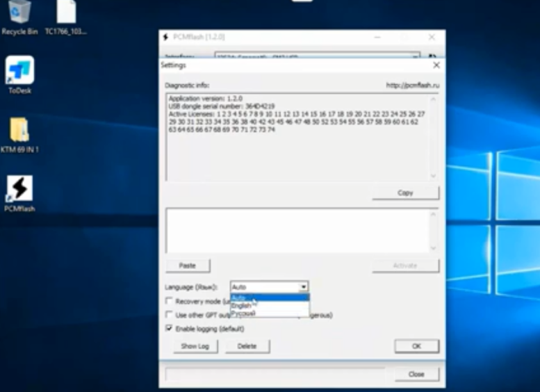Toggle the Use other GPT output checkbox

point(169,314)
